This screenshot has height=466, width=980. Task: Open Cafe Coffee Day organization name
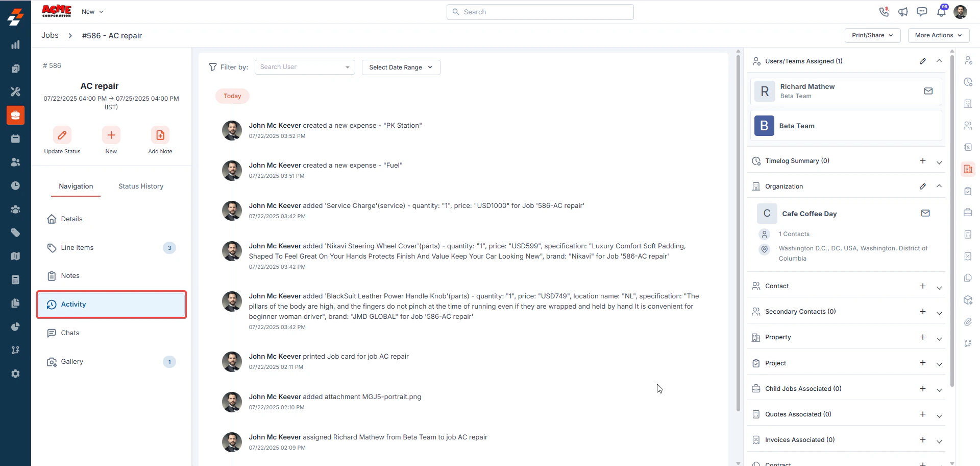pyautogui.click(x=809, y=214)
